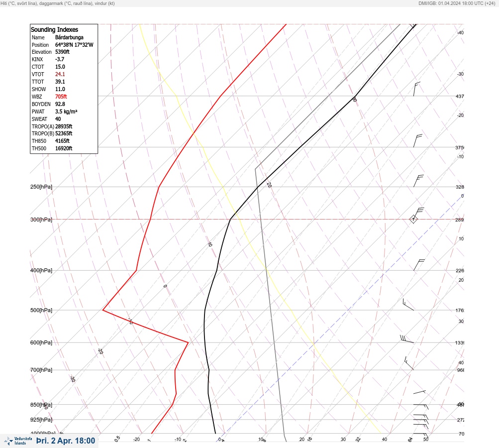Click the wind barb at the 600 hPa level
This screenshot has height=448, width=499.
[407, 339]
